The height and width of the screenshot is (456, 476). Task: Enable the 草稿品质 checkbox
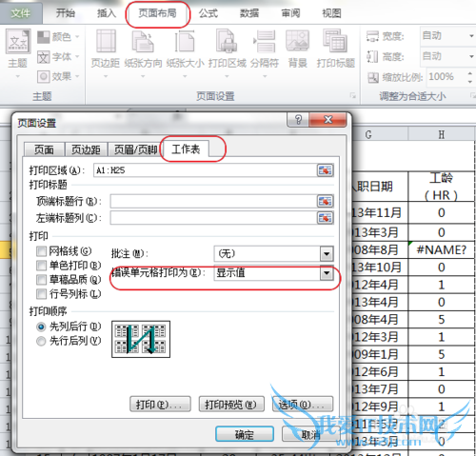(41, 280)
